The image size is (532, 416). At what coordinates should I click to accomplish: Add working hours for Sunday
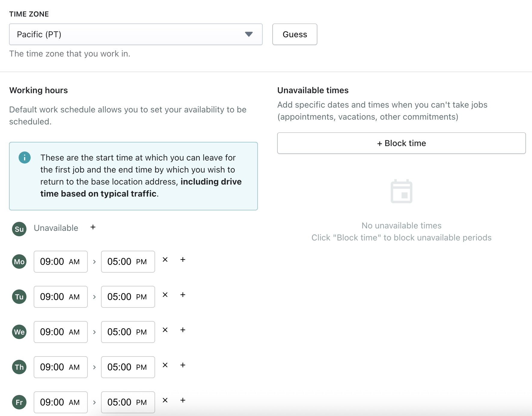coord(93,227)
